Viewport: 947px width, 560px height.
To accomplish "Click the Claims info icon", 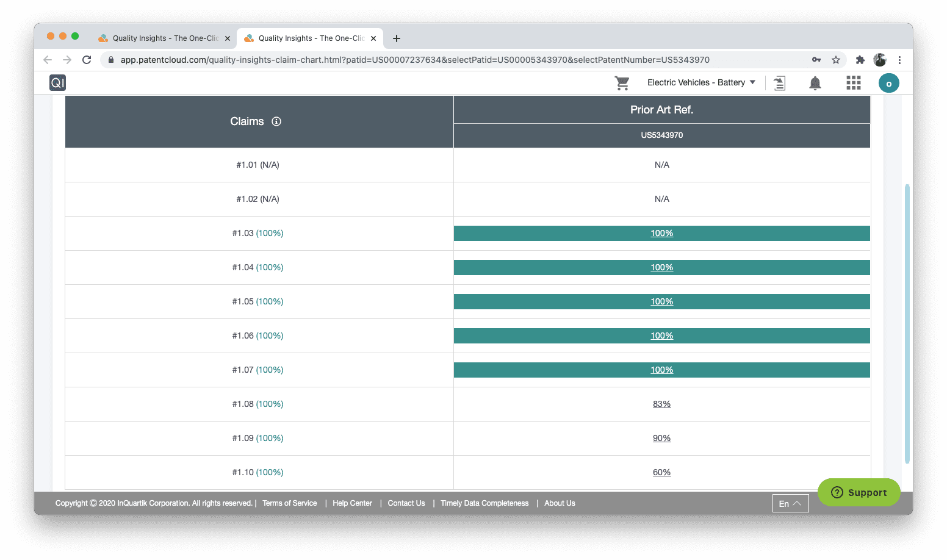I will [276, 121].
